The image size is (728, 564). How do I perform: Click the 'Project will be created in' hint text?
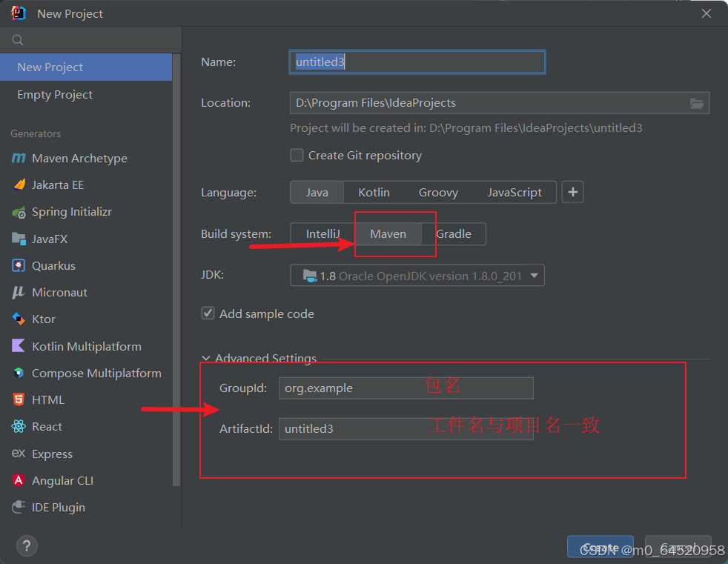click(466, 128)
